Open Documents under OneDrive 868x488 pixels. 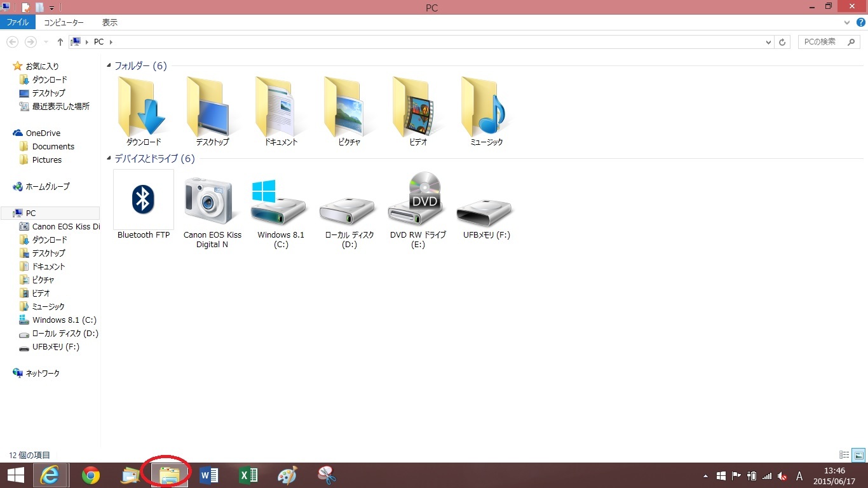[53, 146]
